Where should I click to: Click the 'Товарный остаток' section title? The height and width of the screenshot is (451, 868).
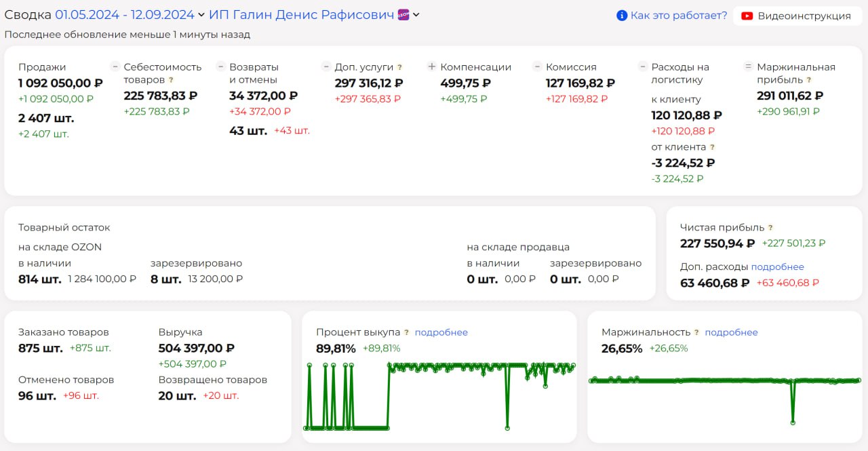[x=64, y=227]
